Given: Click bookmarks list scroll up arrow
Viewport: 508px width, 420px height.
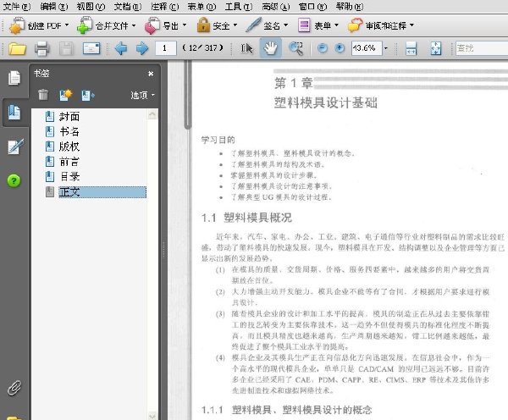Looking at the screenshot, I should pos(152,114).
